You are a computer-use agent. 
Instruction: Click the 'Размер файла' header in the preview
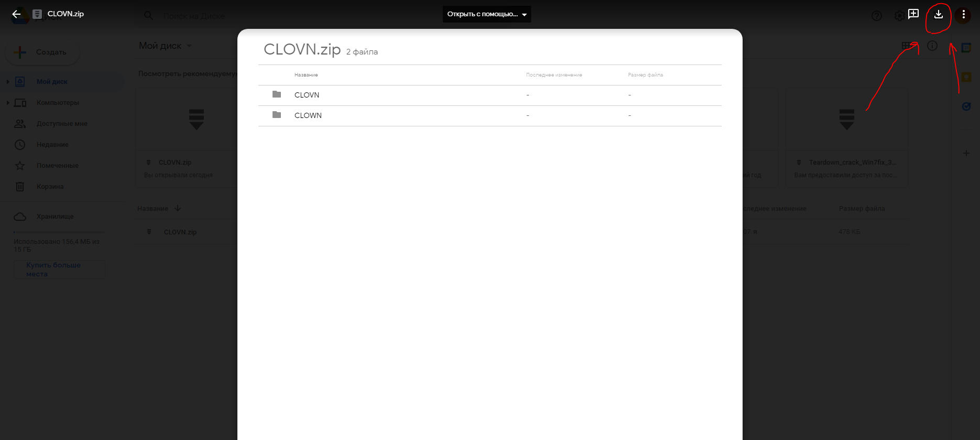[x=645, y=75]
